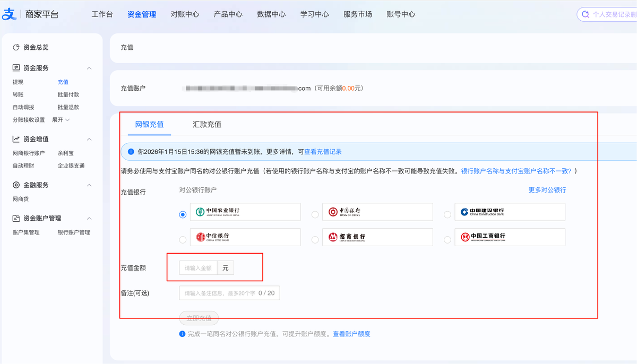Screen dimensions: 637x364
Task: Go to 转账 in sidebar
Action: 18,94
